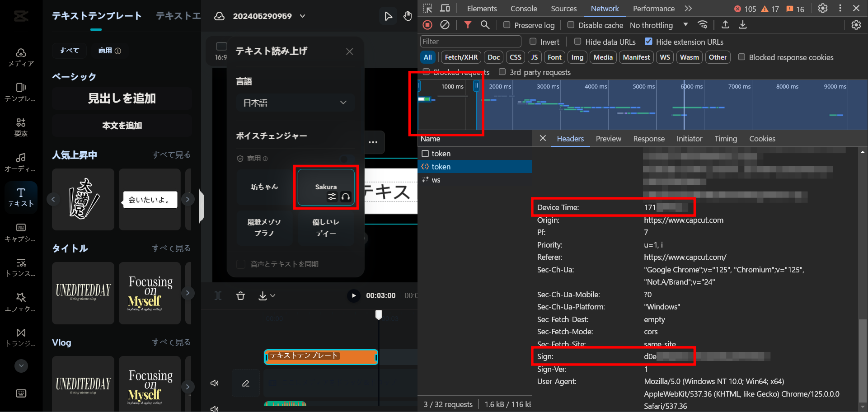Open the Cookies tab of request
Screen dimensions: 868x412
point(762,139)
